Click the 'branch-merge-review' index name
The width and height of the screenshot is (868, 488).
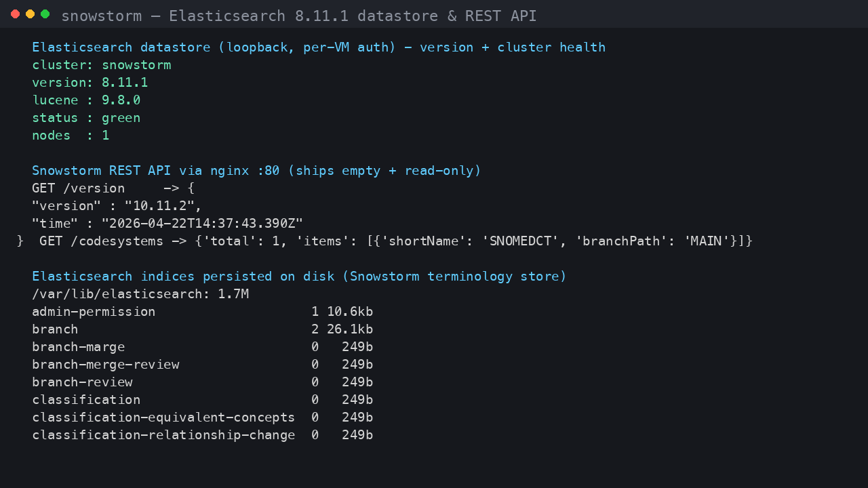[x=106, y=365]
